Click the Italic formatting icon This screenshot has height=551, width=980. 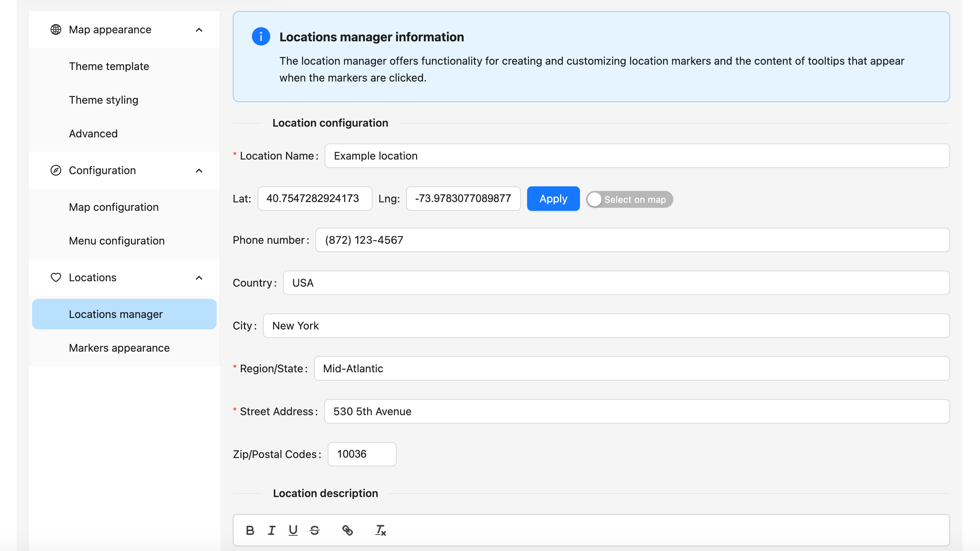(x=271, y=530)
